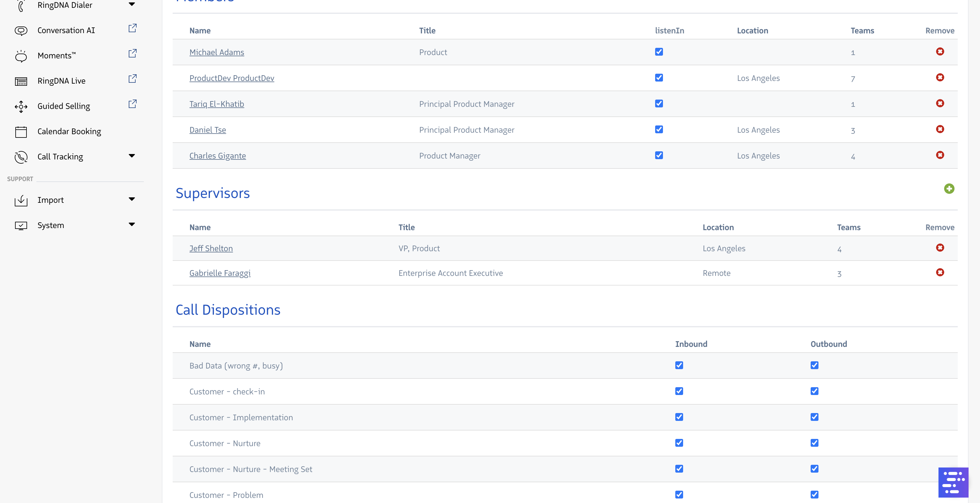The image size is (980, 503).
Task: Open Jeff Shelton's user link
Action: coord(211,248)
